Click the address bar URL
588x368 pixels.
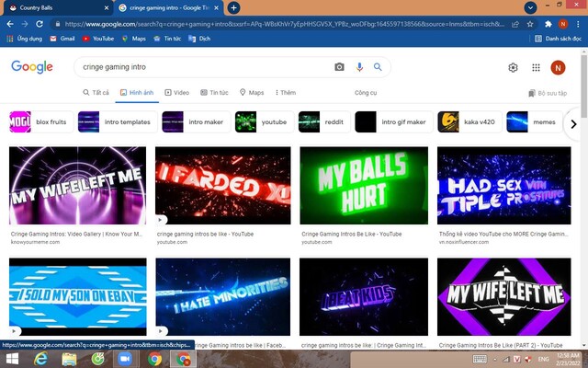[x=284, y=24]
